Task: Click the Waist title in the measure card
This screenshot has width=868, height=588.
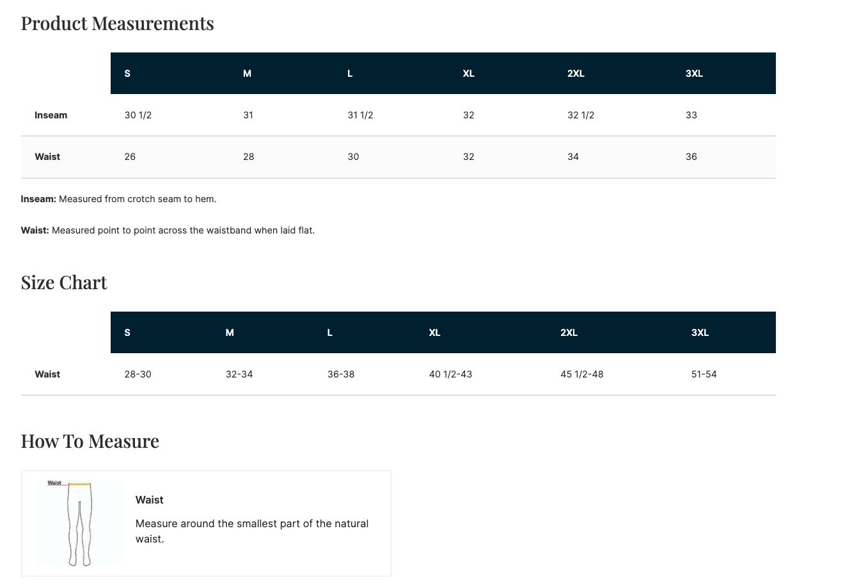Action: click(x=150, y=500)
